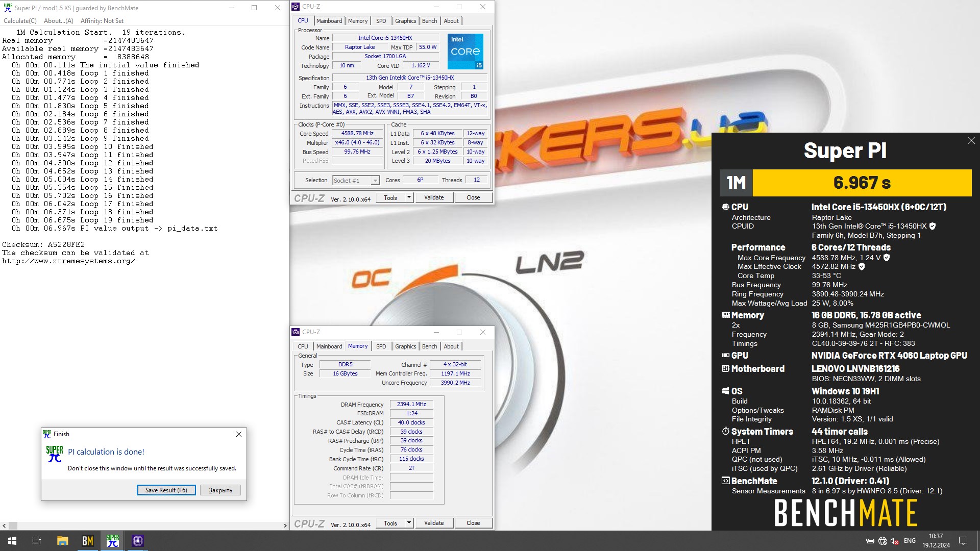Open Task View from taskbar
The height and width of the screenshot is (551, 980).
pos(37,541)
